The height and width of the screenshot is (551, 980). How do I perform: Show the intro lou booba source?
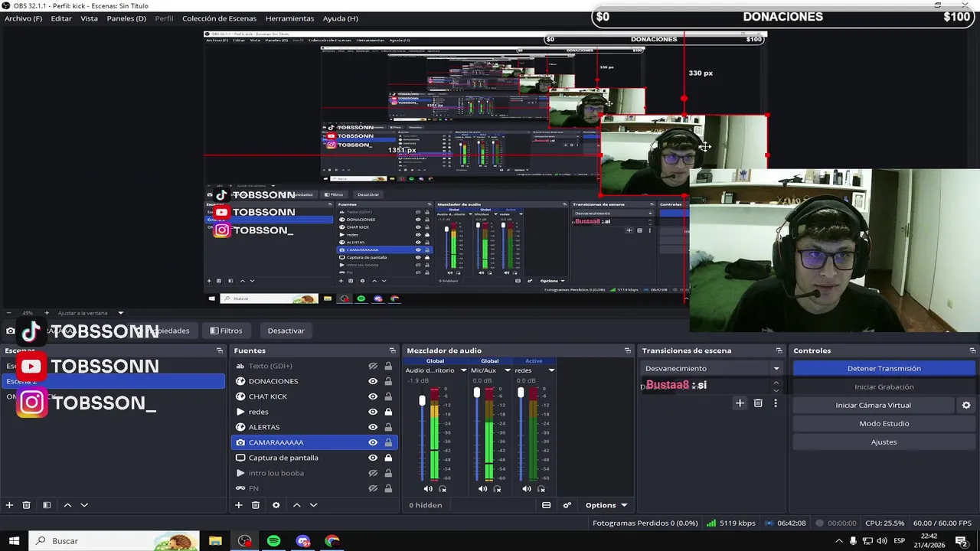pos(373,473)
